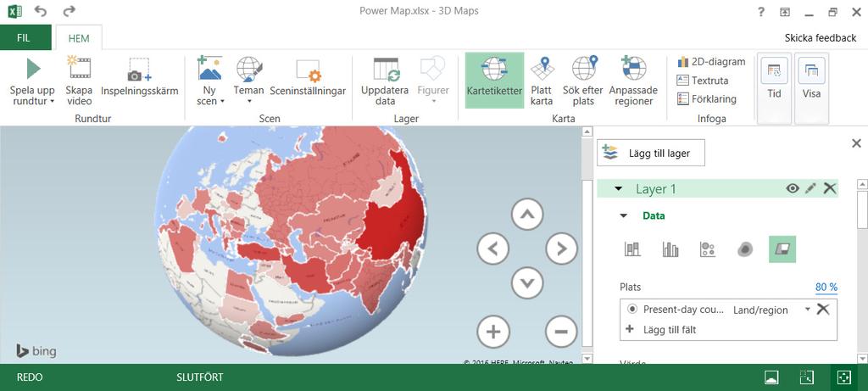This screenshot has width=868, height=391.
Task: Rotate the globe left arrow
Action: point(492,249)
